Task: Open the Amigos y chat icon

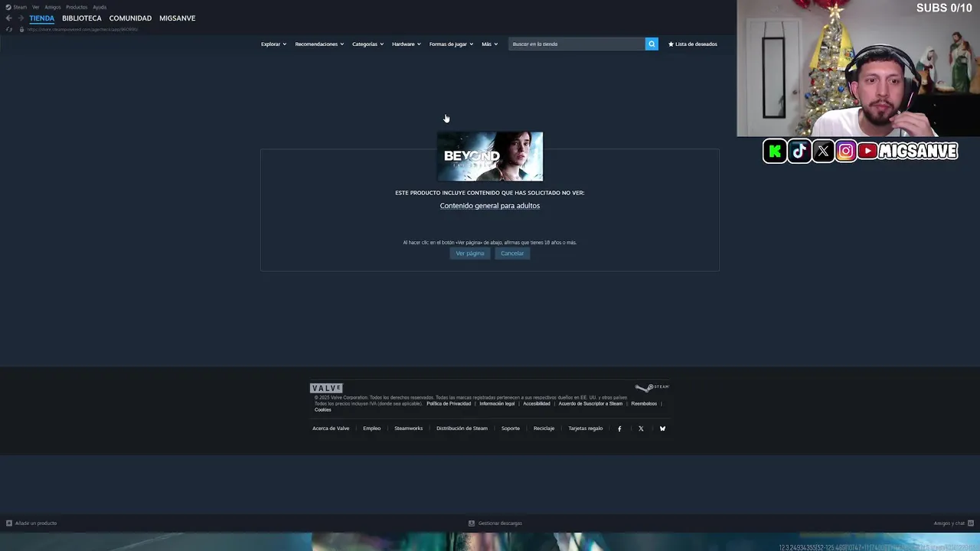Action: point(971,523)
